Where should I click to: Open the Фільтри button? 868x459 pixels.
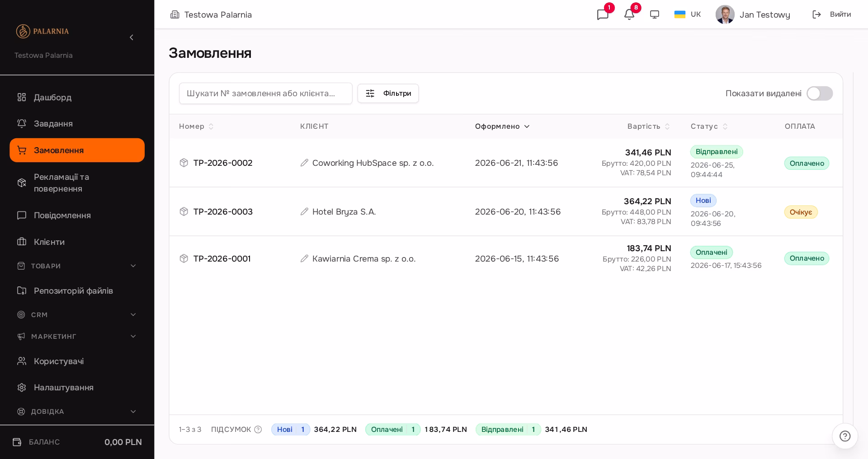coord(388,94)
